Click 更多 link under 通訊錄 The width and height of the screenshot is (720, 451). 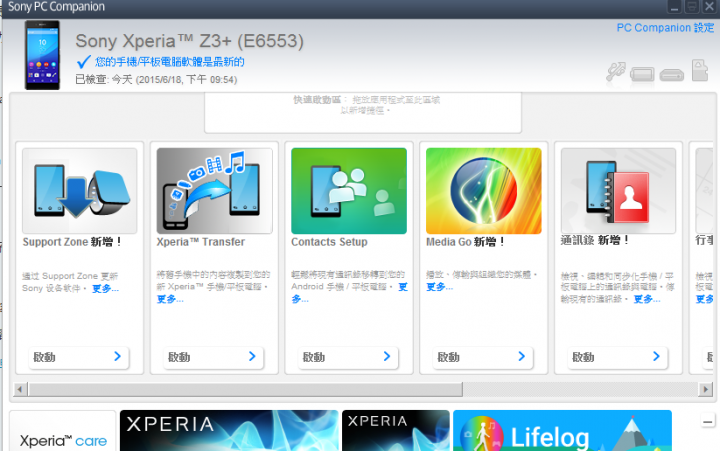coord(647,299)
